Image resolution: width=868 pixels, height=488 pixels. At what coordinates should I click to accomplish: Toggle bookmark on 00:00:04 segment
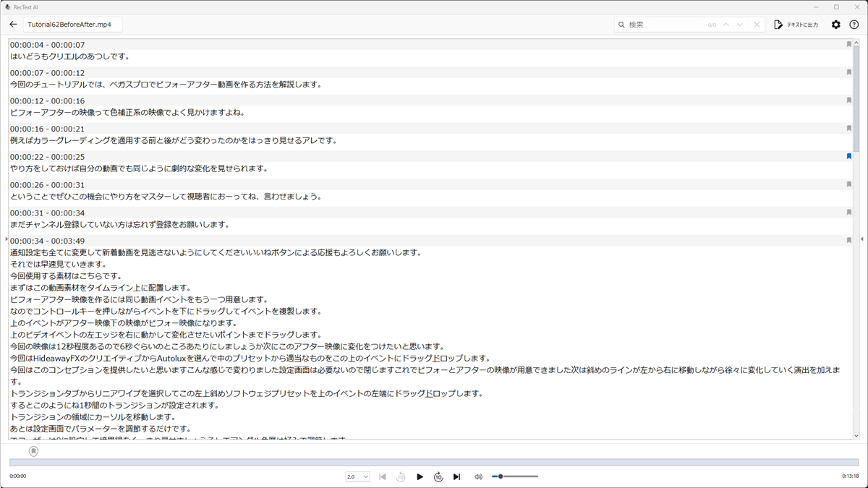coord(849,44)
